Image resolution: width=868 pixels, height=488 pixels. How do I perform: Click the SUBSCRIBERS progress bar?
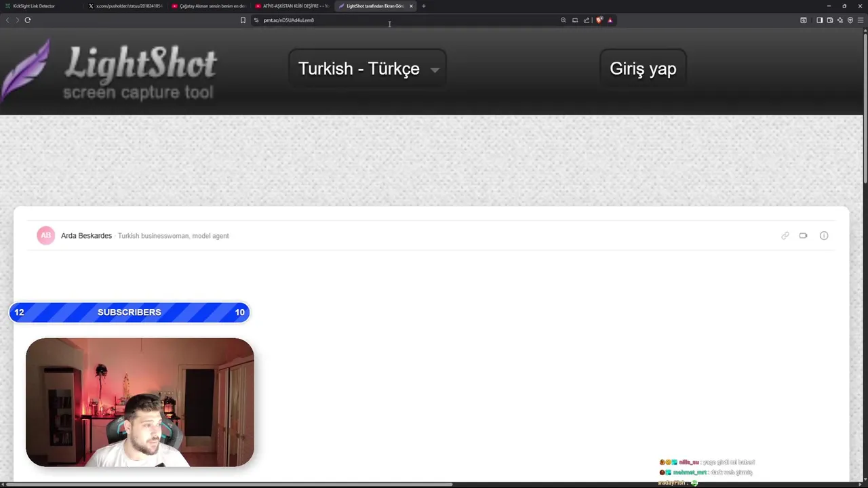[130, 312]
